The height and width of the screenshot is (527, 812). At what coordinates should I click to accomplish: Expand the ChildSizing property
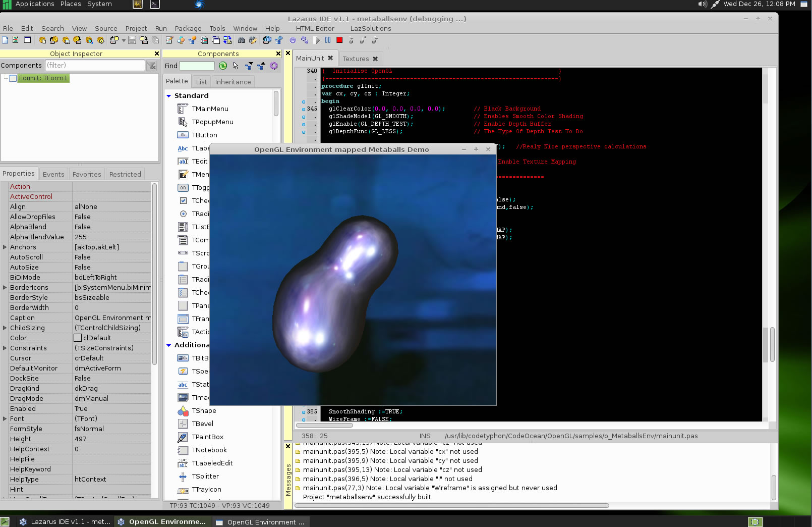[x=5, y=328]
